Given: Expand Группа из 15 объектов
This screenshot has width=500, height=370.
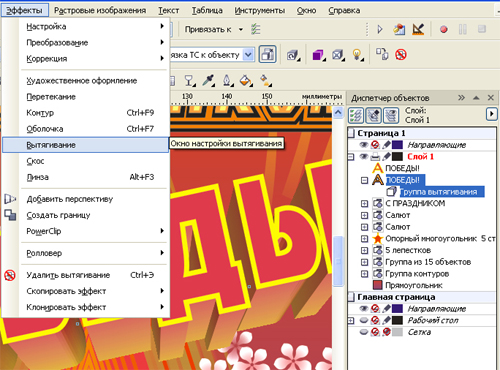Looking at the screenshot, I should click(364, 262).
